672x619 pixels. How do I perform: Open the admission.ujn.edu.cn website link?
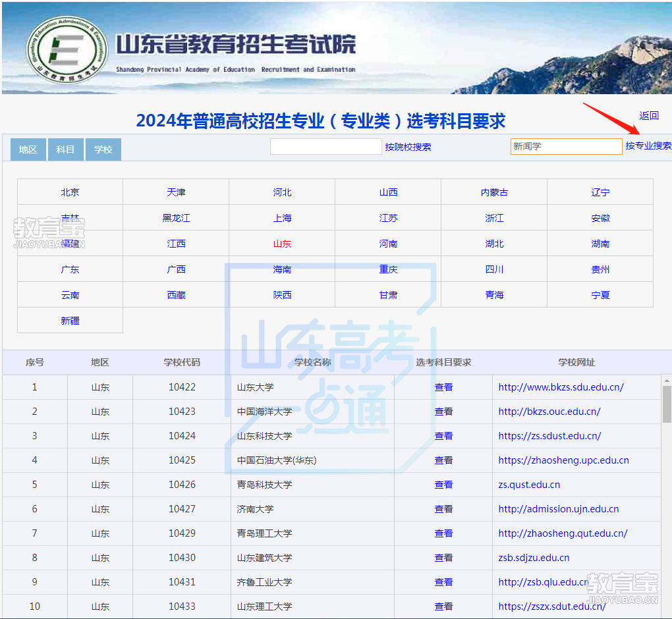point(559,509)
